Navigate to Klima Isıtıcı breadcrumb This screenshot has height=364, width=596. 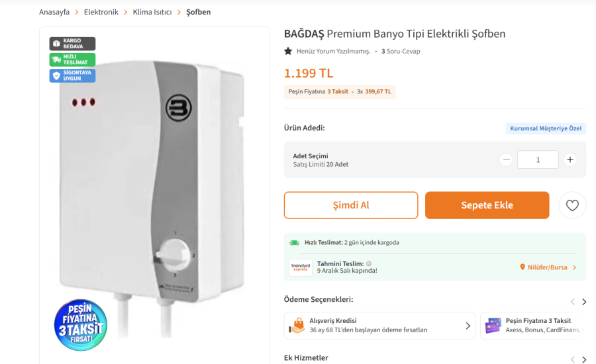tap(152, 12)
